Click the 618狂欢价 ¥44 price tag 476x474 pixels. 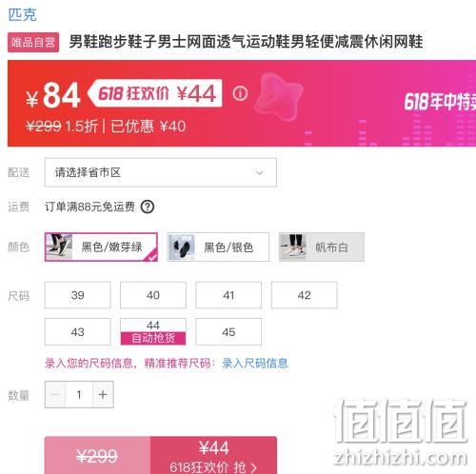point(155,93)
